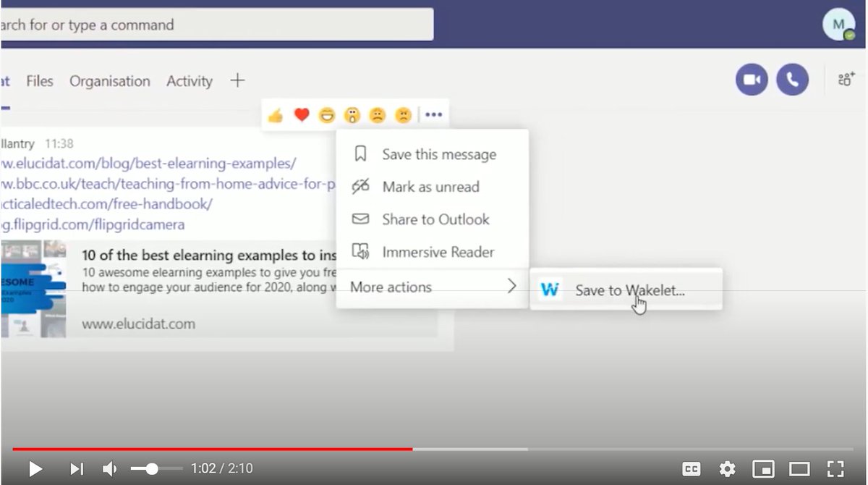The height and width of the screenshot is (485, 868).
Task: React with the laughing face emoji
Action: tap(328, 114)
